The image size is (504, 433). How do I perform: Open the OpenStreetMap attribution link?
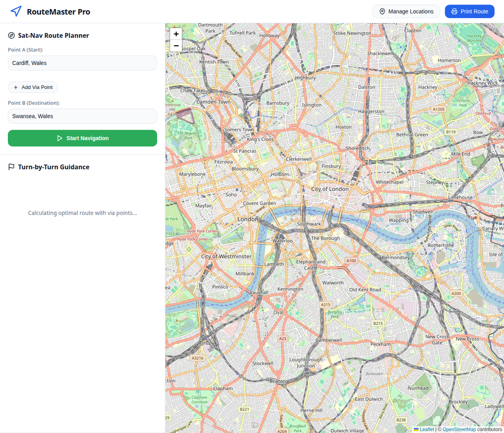[x=459, y=430]
